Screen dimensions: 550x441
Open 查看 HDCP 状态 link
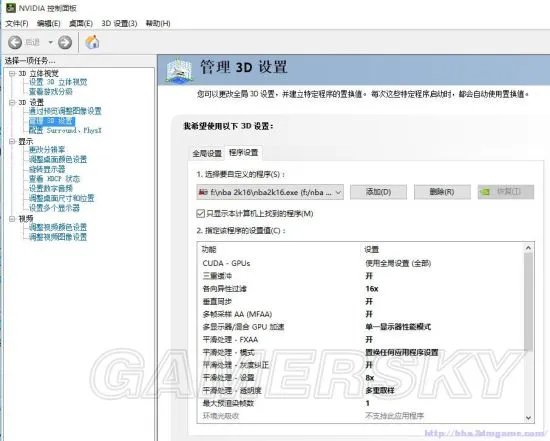point(54,179)
